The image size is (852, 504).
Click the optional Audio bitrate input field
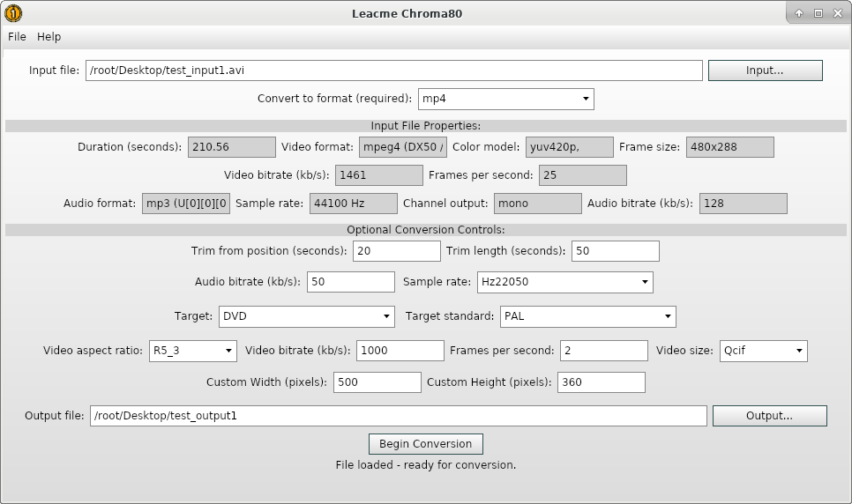(350, 282)
